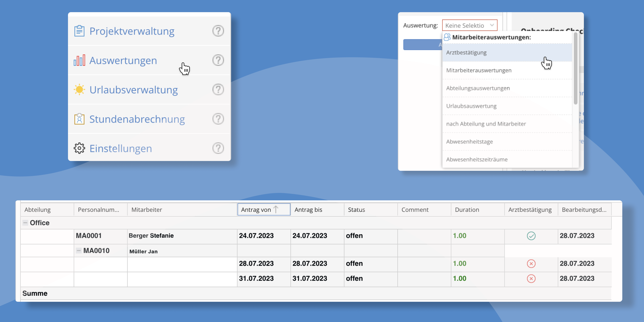Click red Arztbestätigung X in 28.07.2023 row
This screenshot has height=322, width=644.
click(x=531, y=264)
